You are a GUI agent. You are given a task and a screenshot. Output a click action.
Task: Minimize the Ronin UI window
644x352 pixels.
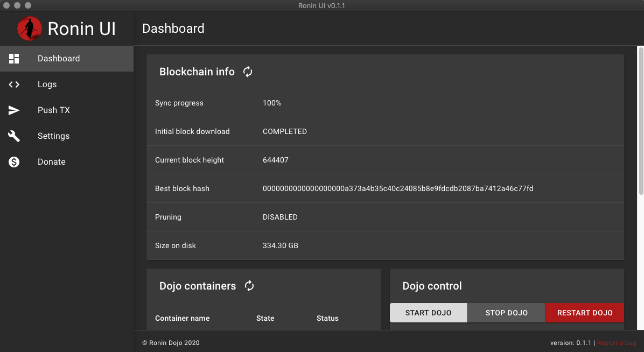[x=17, y=5]
